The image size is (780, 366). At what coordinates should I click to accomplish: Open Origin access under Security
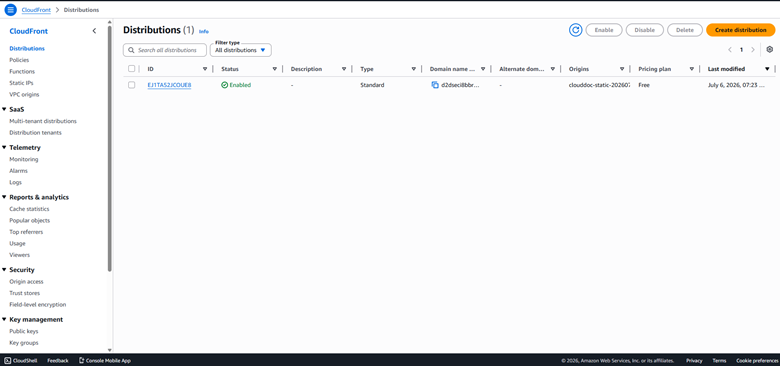click(x=26, y=282)
